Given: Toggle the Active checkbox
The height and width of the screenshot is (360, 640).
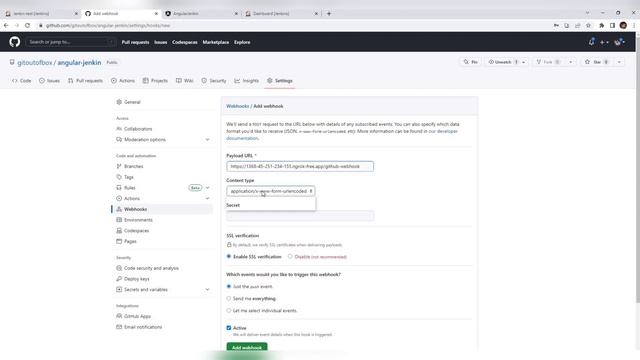Looking at the screenshot, I should (229, 328).
